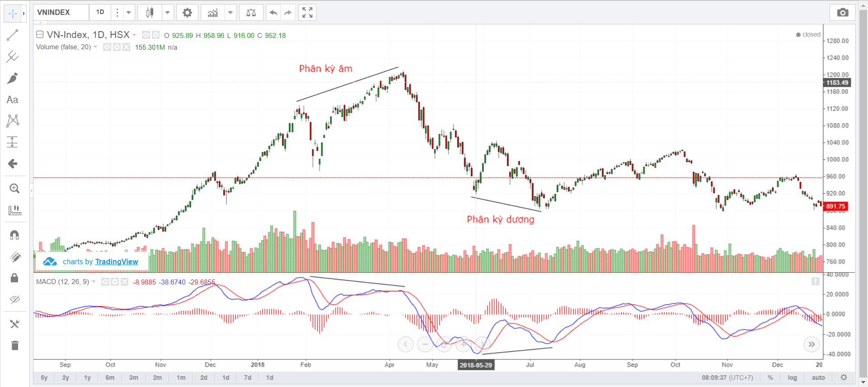Select the crosshair cursor tool

(13, 14)
